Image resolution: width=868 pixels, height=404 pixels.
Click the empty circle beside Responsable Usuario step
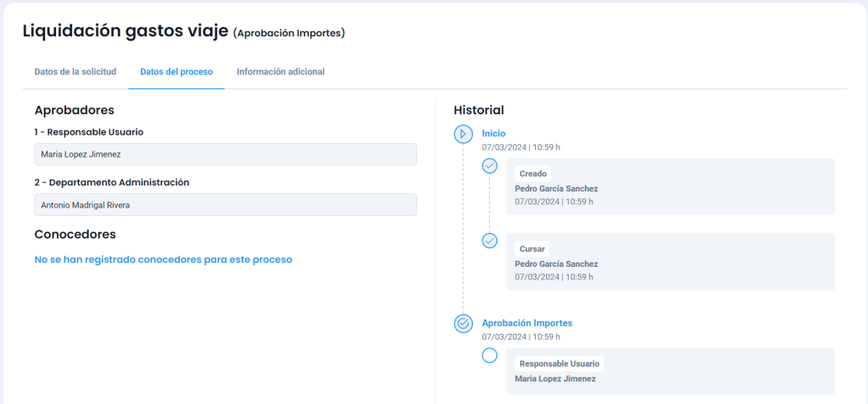tap(489, 356)
